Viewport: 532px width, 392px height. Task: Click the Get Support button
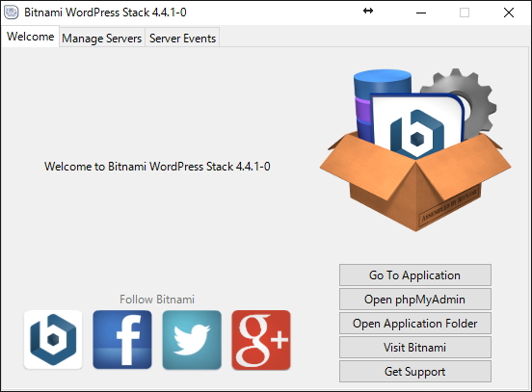point(415,372)
